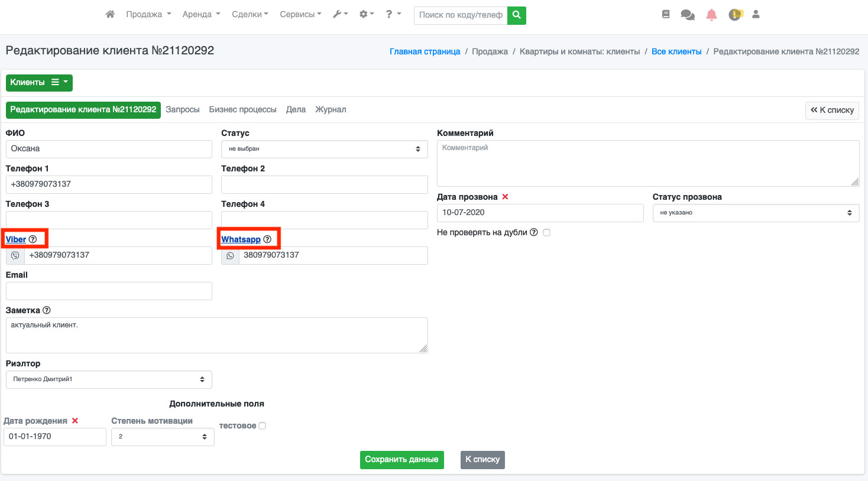Click the help icon next to Viber
The image size is (868, 481).
click(33, 239)
